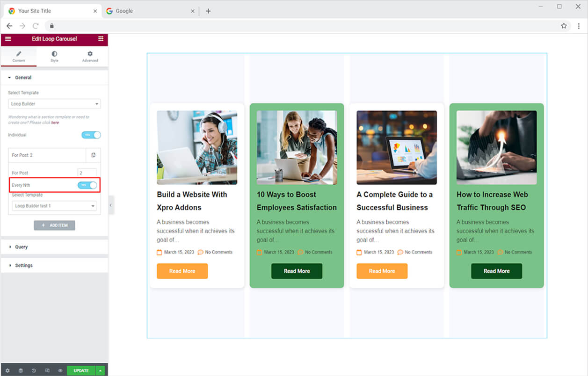The height and width of the screenshot is (376, 588).
Task: Open revision history icon
Action: click(x=34, y=370)
